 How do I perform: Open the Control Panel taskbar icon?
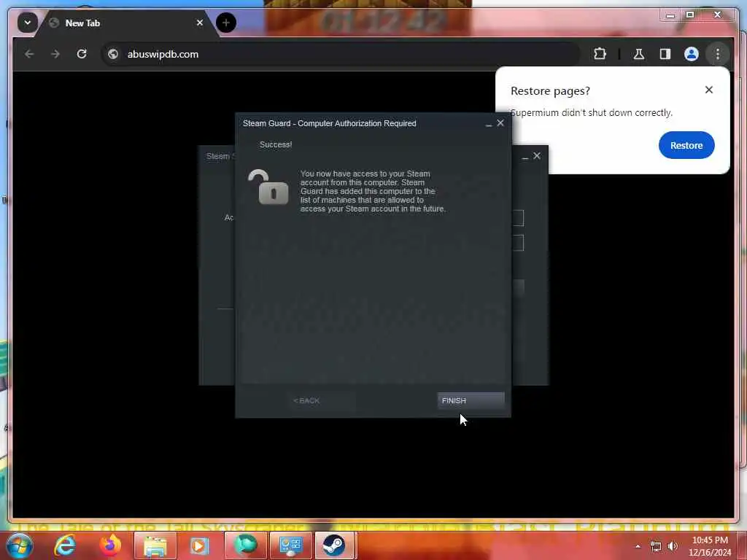[x=290, y=545]
